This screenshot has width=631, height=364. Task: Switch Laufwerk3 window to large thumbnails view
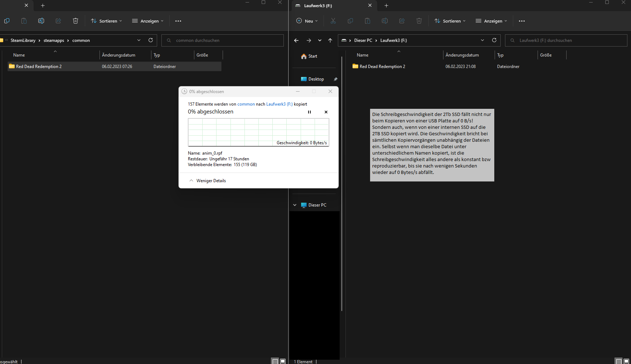[626, 361]
